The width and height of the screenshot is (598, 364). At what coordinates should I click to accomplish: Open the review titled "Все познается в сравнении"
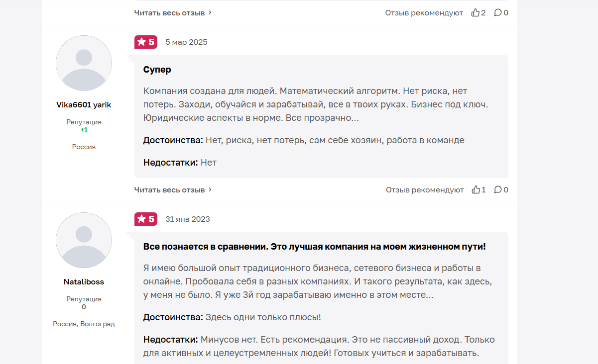point(315,247)
